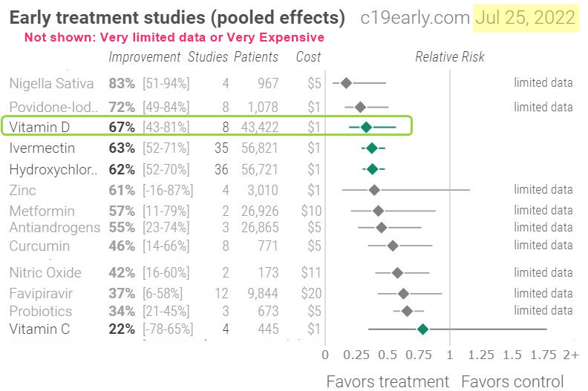Click the Probiotics gray diamond marker
Image resolution: width=588 pixels, height=391 pixels.
[407, 311]
